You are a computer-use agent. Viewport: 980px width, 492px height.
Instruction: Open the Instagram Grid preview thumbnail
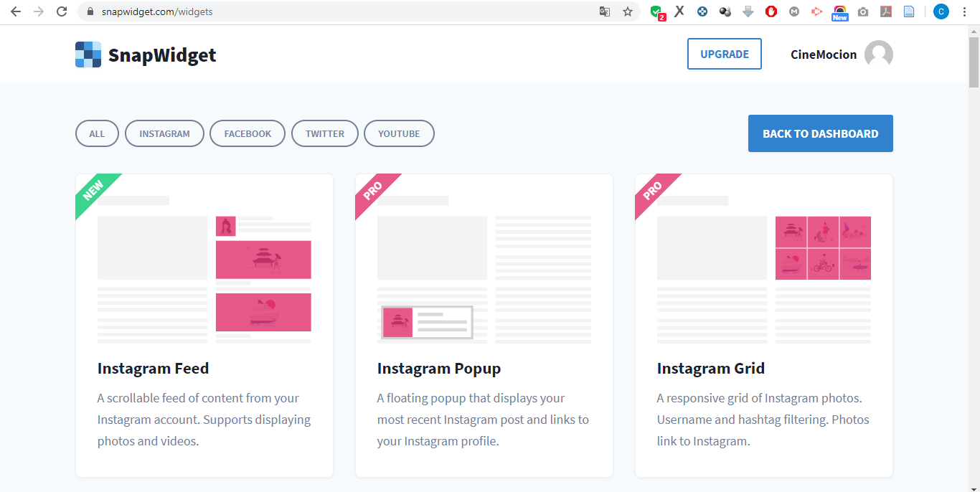click(764, 270)
